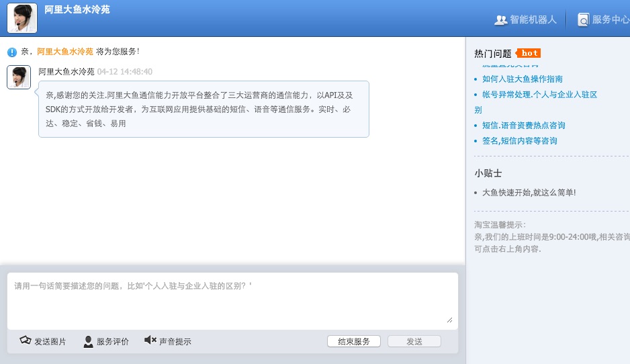Open 智能机器人 smart robot

[x=533, y=19]
